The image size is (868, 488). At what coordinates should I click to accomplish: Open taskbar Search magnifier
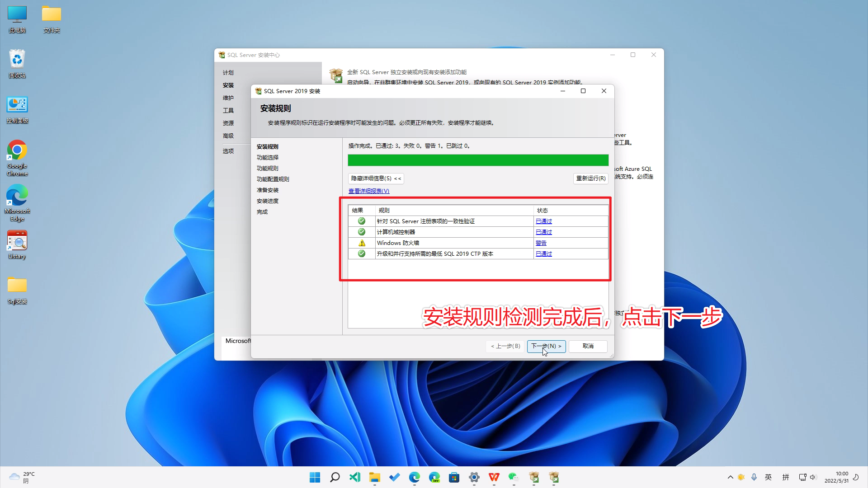(335, 477)
